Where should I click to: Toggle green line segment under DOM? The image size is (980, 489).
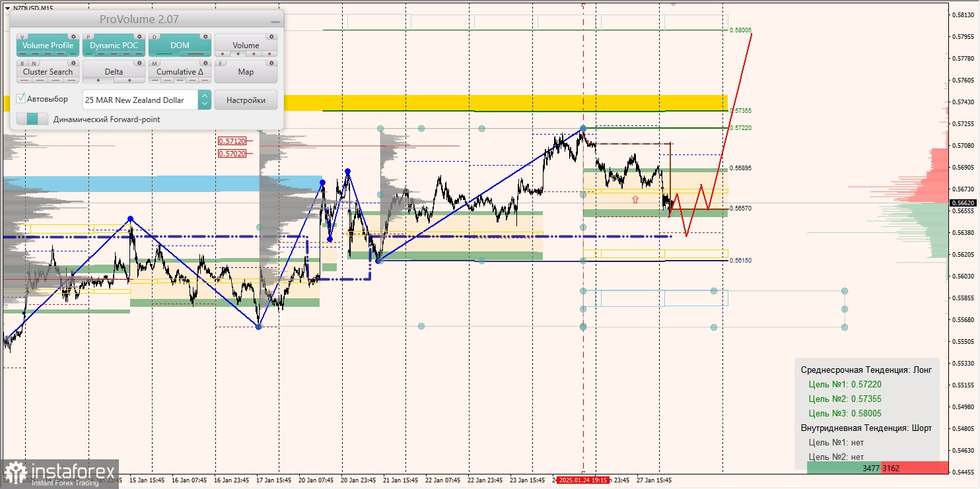tap(164, 53)
